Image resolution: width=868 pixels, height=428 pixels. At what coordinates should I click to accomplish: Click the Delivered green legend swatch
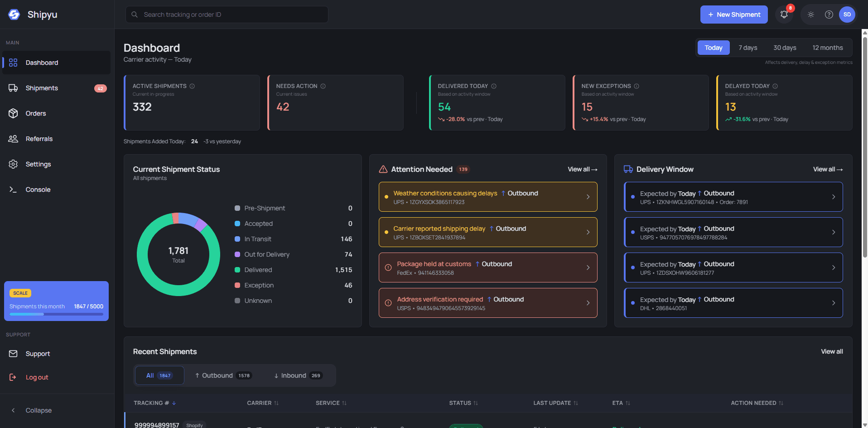point(237,270)
